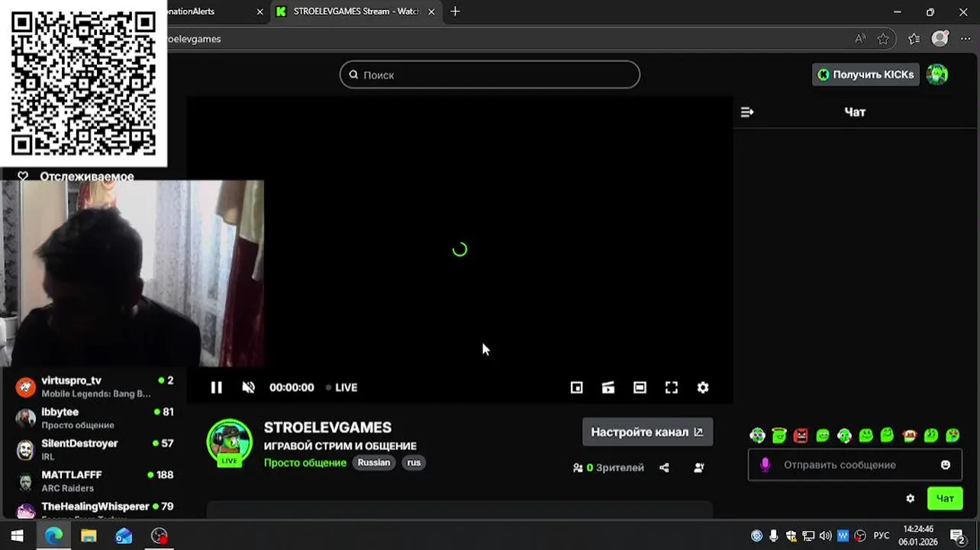Open virtuspro_tv channel in sidebar
980x550 pixels.
click(x=95, y=387)
